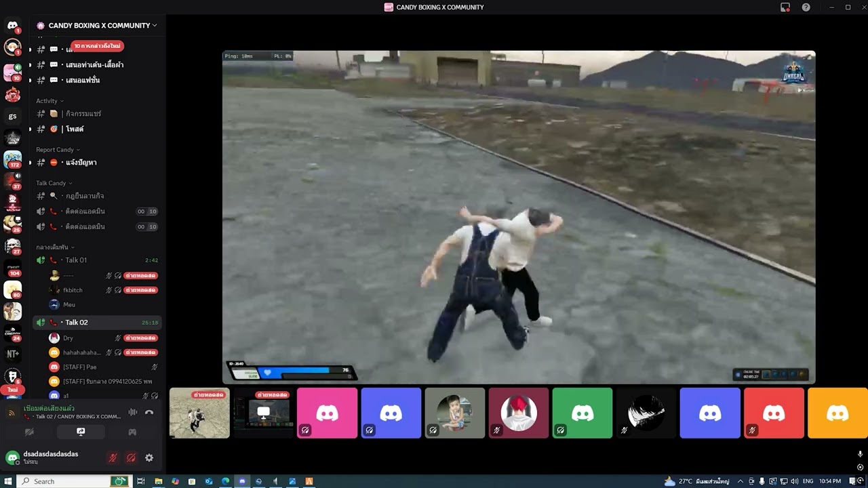
Task: Open เสนอท่าเต้น-เสื้อผ้า text channel
Action: 97,65
